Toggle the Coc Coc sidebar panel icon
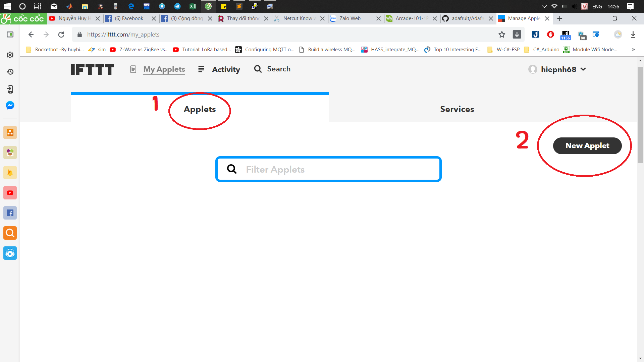This screenshot has width=644, height=362. (10, 35)
